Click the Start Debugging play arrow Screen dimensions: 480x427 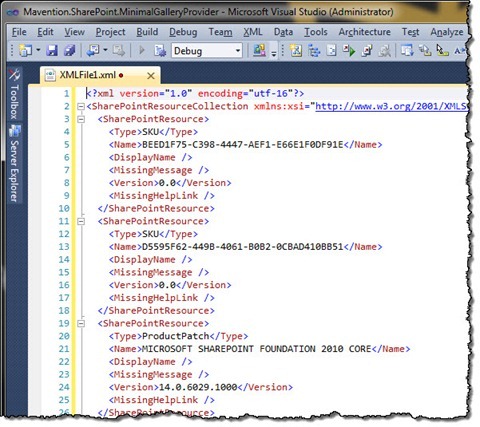point(142,51)
